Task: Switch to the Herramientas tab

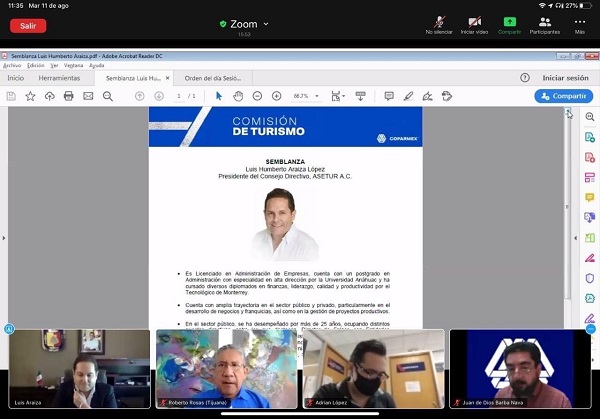Action: point(59,78)
